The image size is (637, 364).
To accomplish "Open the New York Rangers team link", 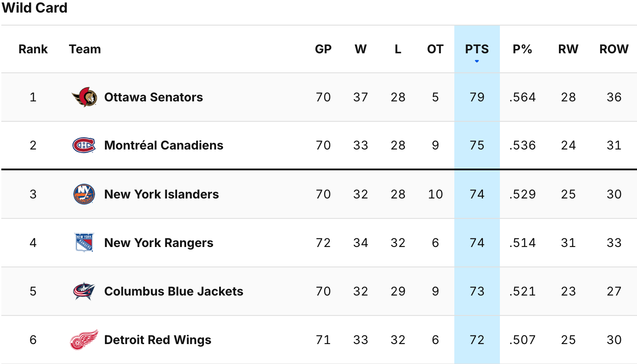I will 159,243.
